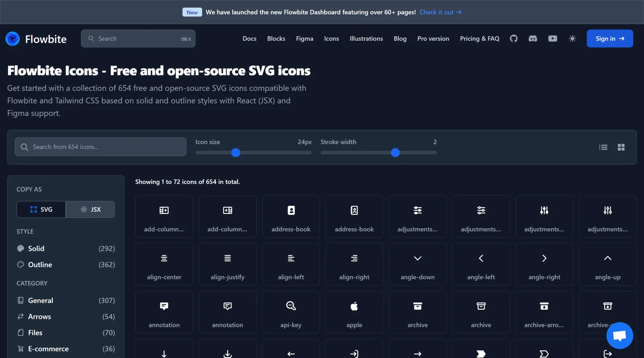The height and width of the screenshot is (358, 644).
Task: Copy the align-justify icon
Action: [227, 264]
